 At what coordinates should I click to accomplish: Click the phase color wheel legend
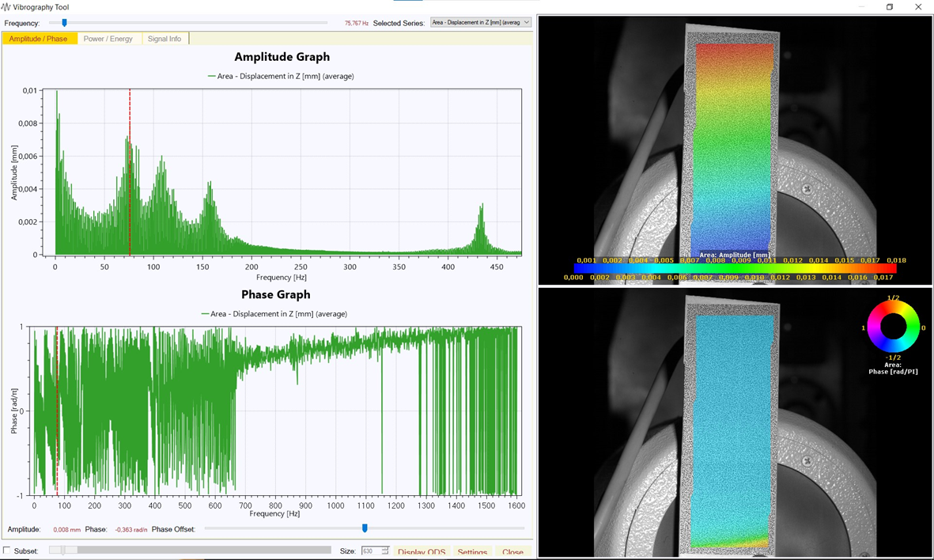pyautogui.click(x=893, y=327)
